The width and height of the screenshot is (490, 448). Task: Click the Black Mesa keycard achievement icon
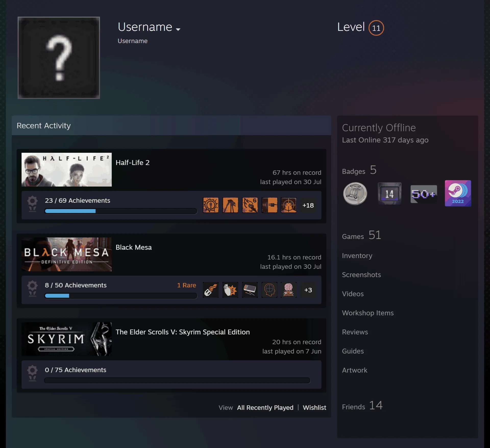(250, 290)
